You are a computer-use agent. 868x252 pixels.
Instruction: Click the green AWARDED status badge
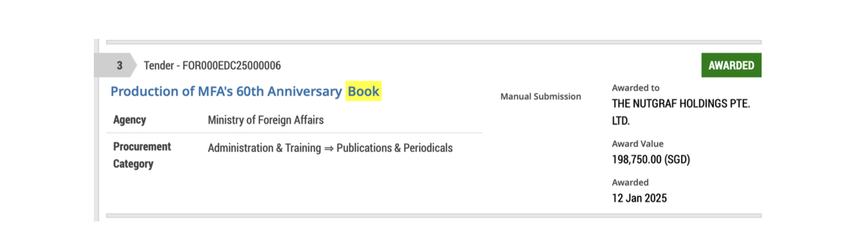(731, 65)
